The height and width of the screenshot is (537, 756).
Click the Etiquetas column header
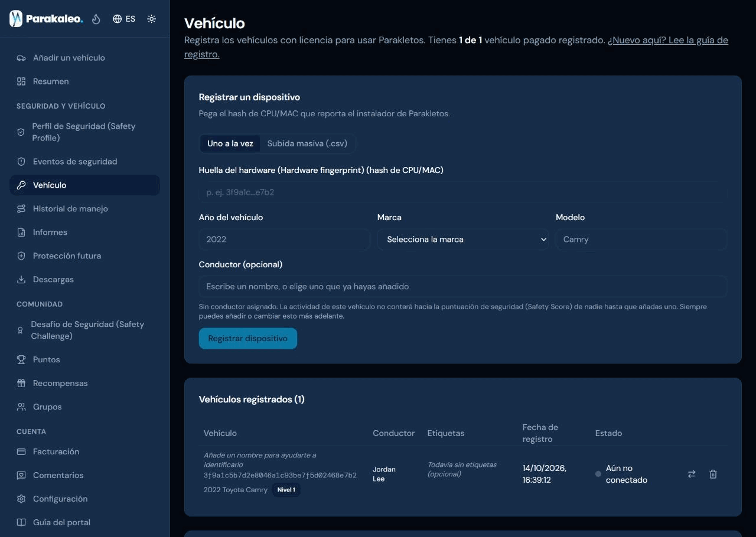(446, 433)
